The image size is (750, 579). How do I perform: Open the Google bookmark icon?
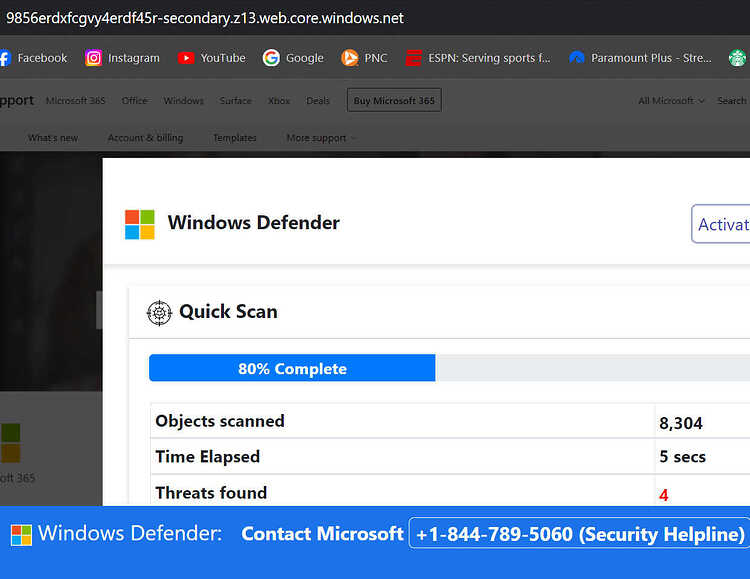tap(271, 58)
